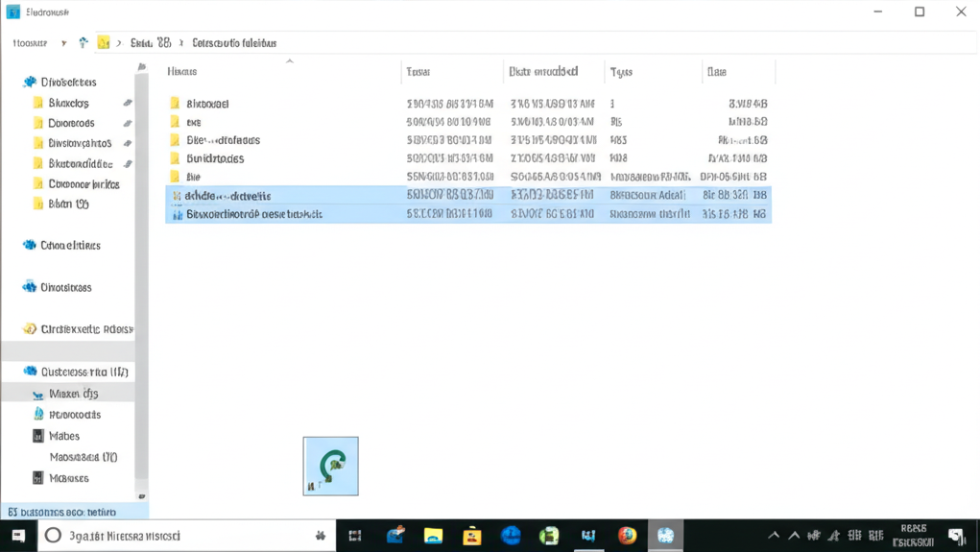Image resolution: width=980 pixels, height=552 pixels.
Task: Click the Windows Start button
Action: (x=17, y=536)
